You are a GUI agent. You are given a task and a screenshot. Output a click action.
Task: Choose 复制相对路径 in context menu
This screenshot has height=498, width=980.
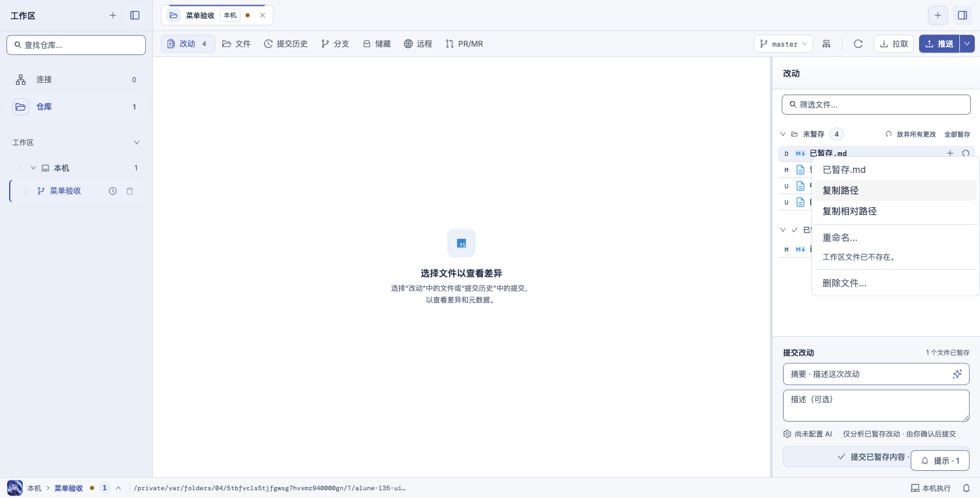pos(896,211)
